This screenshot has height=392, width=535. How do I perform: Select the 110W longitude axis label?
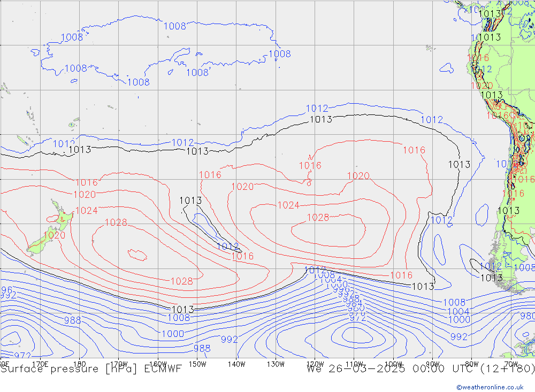(x=354, y=364)
